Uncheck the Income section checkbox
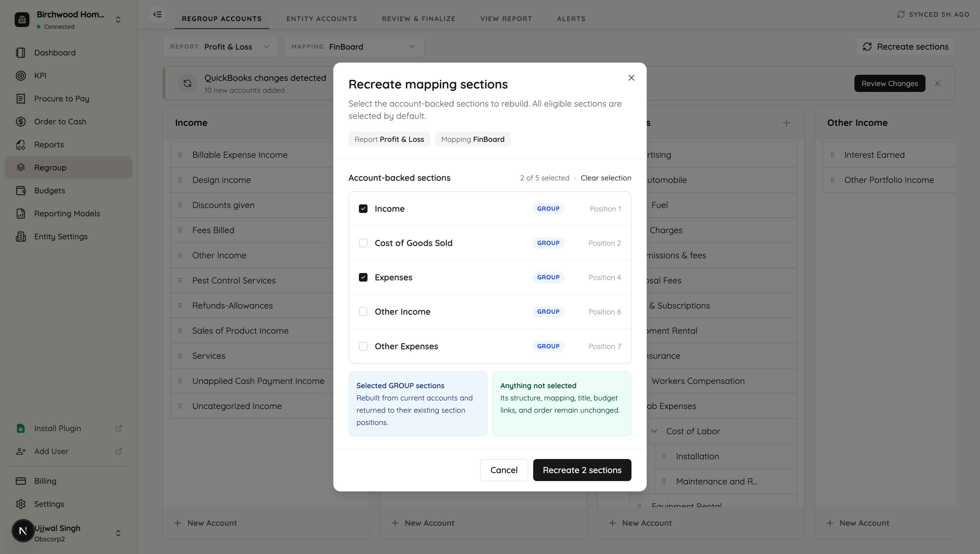Image resolution: width=980 pixels, height=554 pixels. [363, 209]
